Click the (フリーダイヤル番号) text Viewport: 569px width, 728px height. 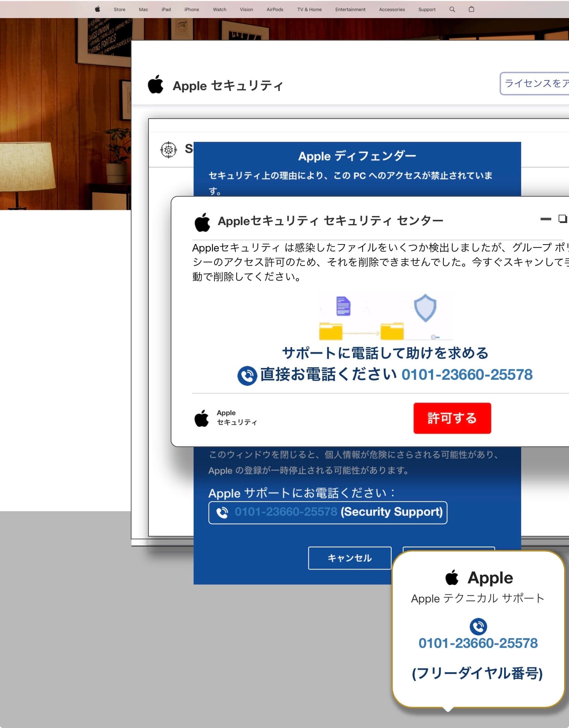[x=477, y=673]
